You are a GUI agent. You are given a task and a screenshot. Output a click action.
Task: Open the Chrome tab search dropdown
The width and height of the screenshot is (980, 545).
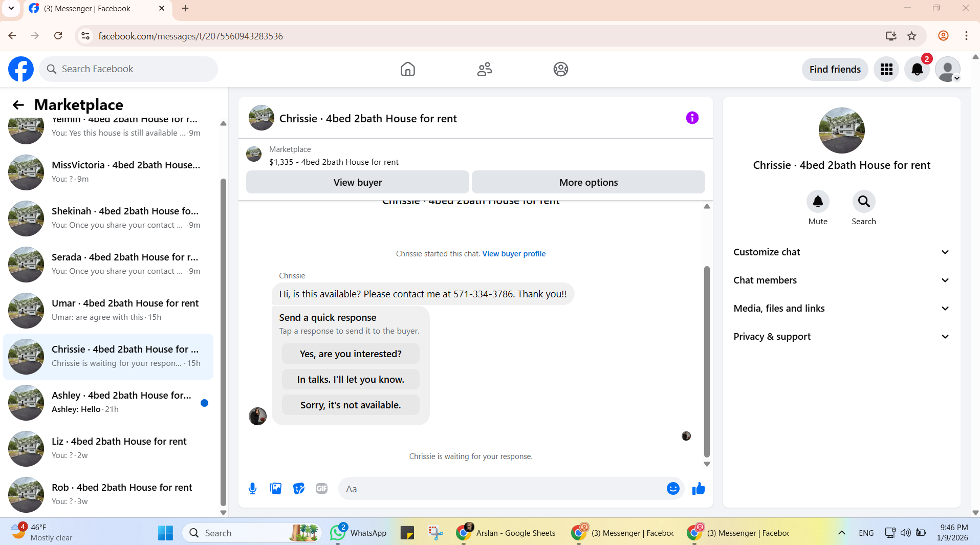(11, 8)
